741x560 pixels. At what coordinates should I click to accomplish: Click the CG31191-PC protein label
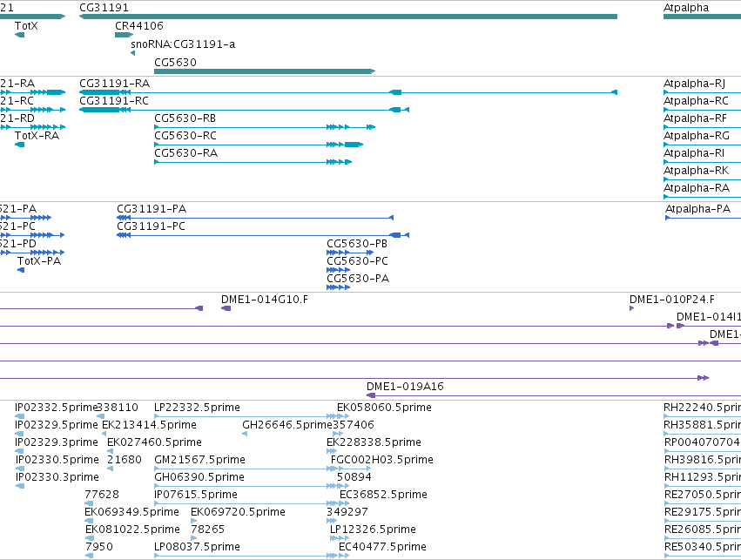151,226
